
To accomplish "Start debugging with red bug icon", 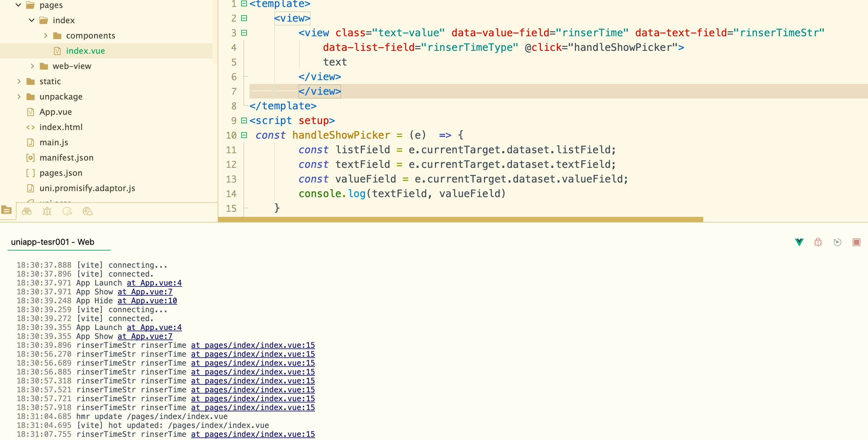I will pyautogui.click(x=818, y=242).
